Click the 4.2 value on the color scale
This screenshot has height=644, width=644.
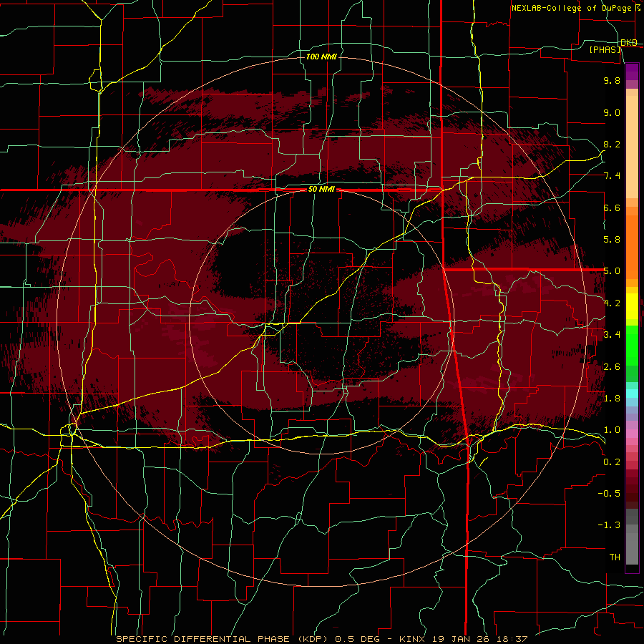coord(612,303)
